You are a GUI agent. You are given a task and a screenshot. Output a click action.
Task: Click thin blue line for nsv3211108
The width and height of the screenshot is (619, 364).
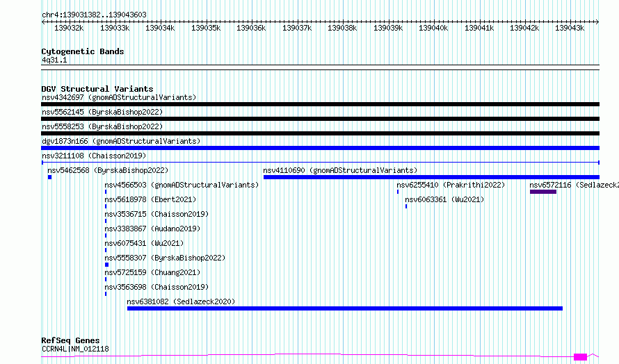coord(321,163)
